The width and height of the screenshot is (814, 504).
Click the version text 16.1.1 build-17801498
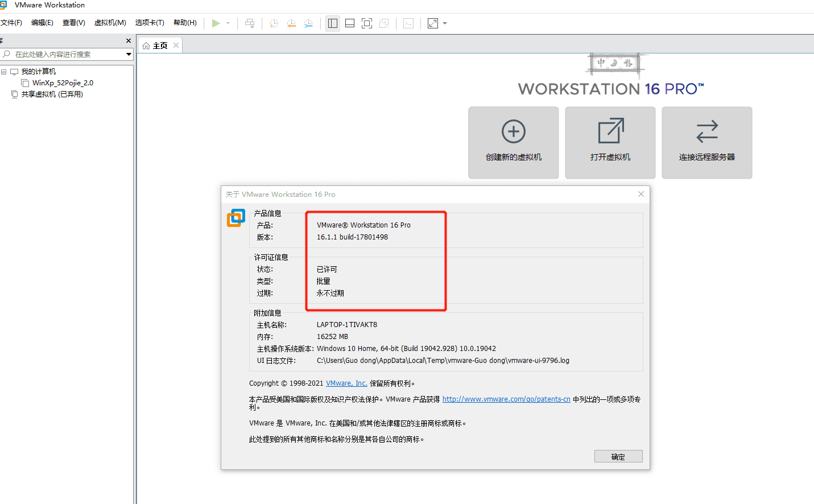pyautogui.click(x=352, y=237)
